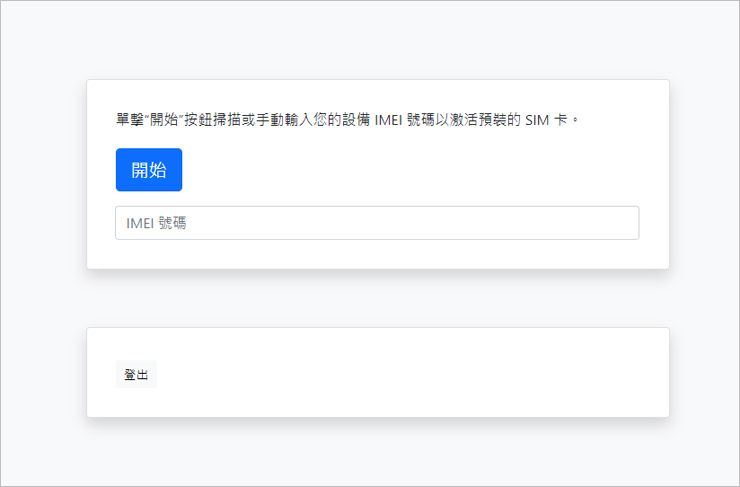
Task: Click the blue 開始 button
Action: click(149, 170)
